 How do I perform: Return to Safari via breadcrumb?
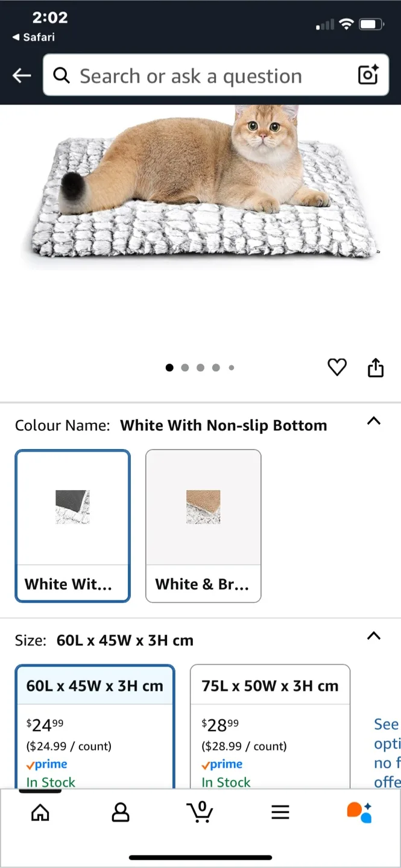coord(34,37)
